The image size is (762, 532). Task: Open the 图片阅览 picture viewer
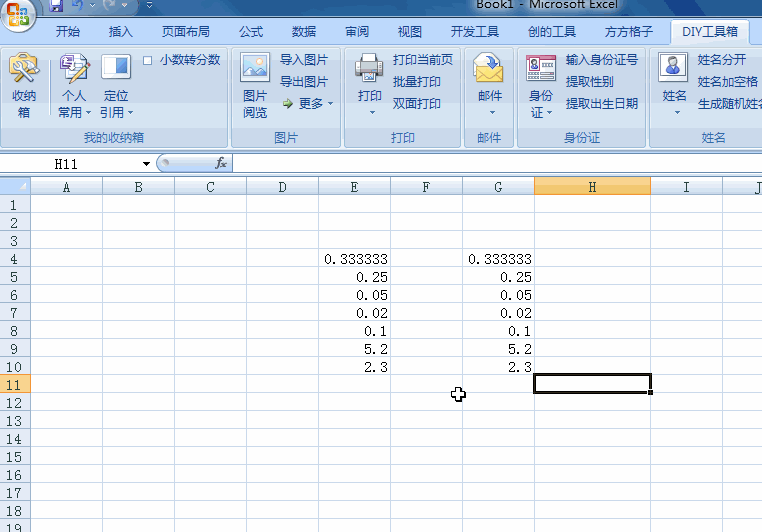[x=255, y=69]
